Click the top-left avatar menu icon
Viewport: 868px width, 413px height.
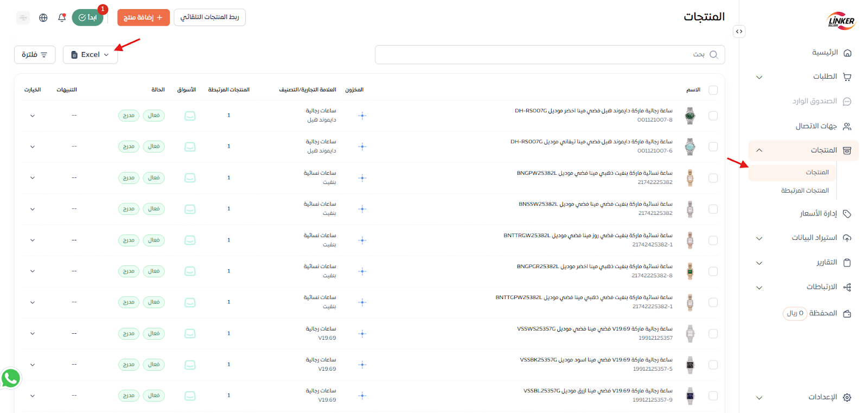pos(23,17)
